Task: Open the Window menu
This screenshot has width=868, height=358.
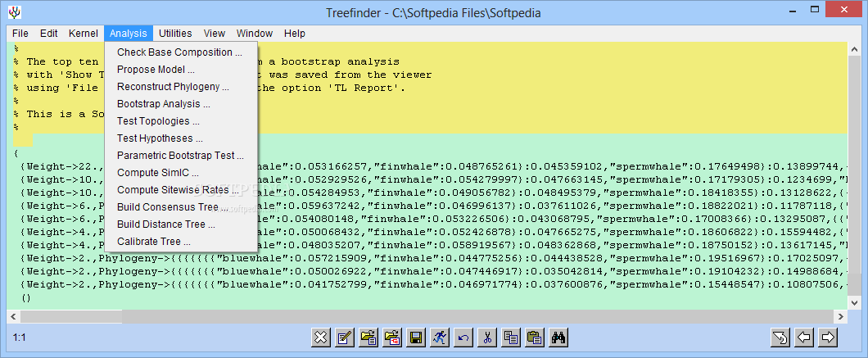Action: pos(255,34)
